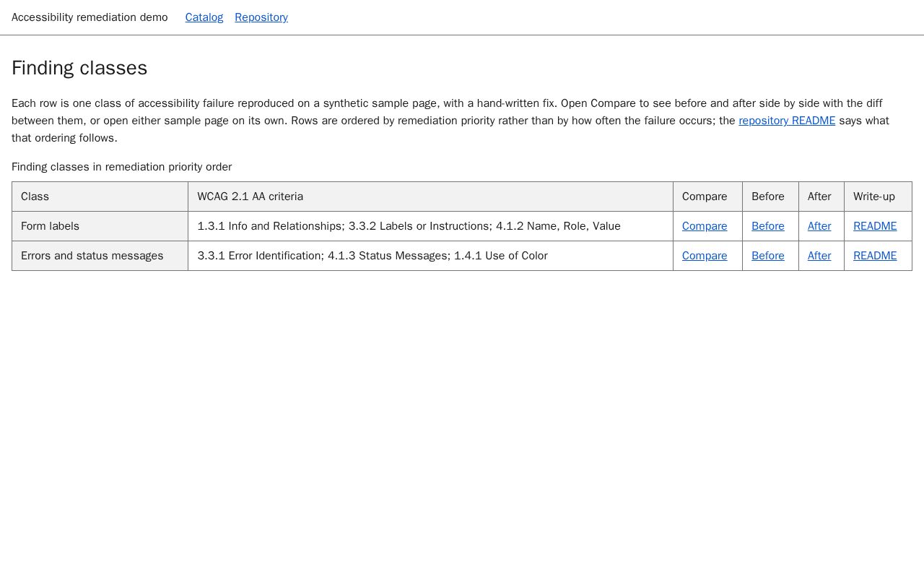
Task: Open Before page for Form labels
Action: pos(768,226)
